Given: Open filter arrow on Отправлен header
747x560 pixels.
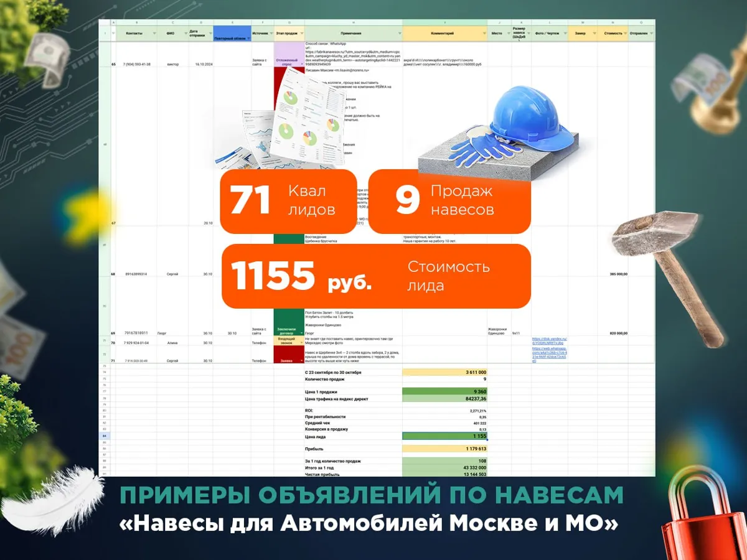Looking at the screenshot, I should pyautogui.click(x=651, y=33).
